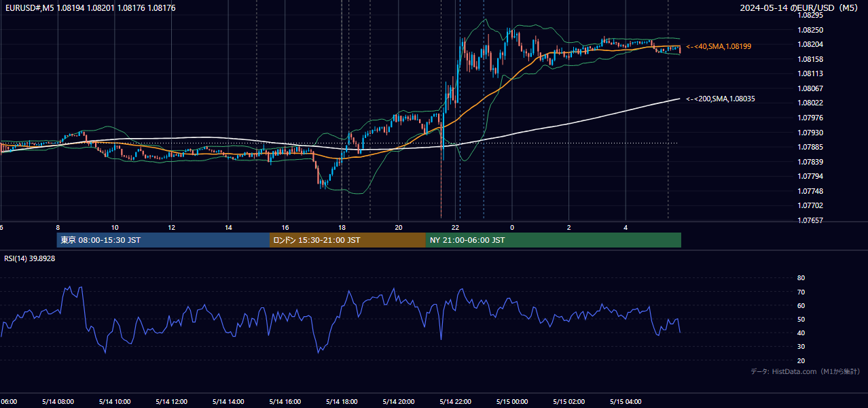Click price axis value 1.07657
The height and width of the screenshot is (408, 868).
pyautogui.click(x=810, y=220)
